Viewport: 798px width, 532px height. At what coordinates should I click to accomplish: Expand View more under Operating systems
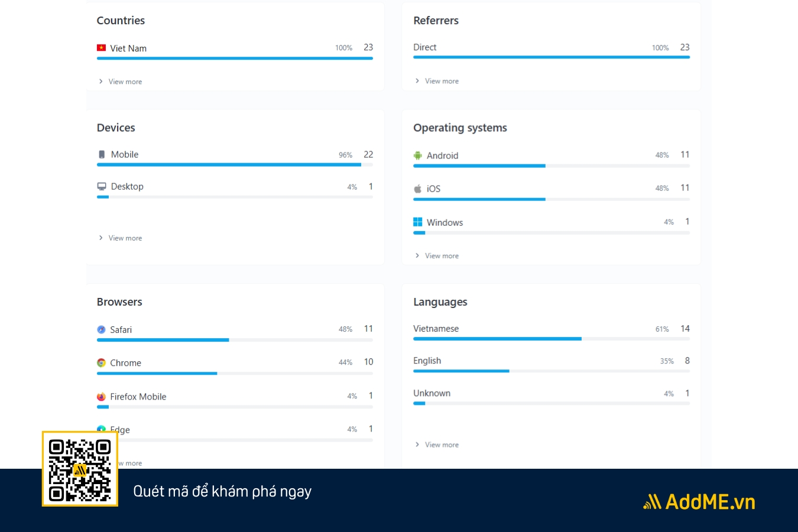pos(437,256)
